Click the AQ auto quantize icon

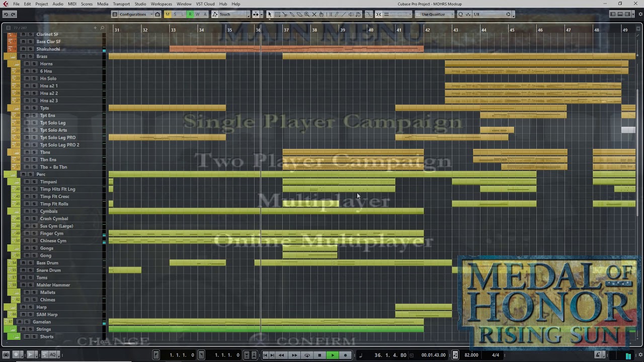click(x=52, y=354)
